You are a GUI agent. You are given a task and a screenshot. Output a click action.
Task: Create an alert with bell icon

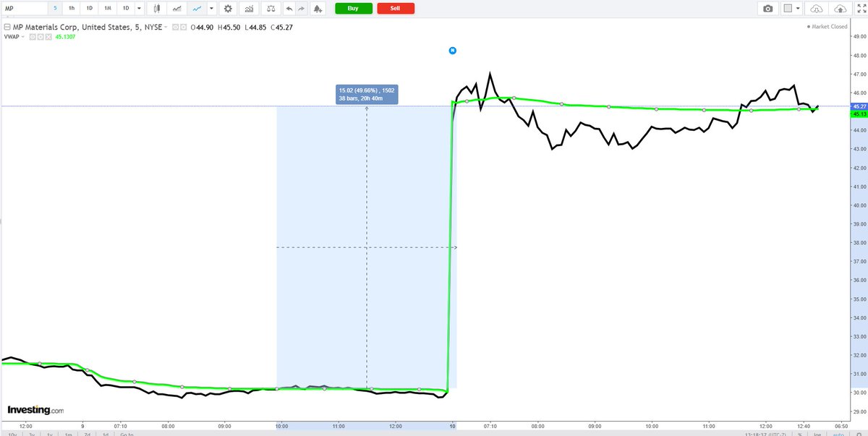pyautogui.click(x=319, y=9)
